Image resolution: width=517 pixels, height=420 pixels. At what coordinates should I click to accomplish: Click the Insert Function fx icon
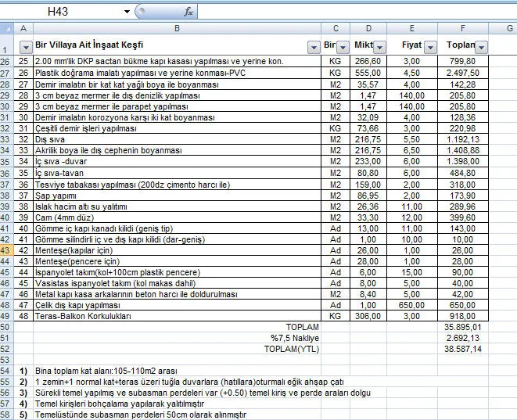click(188, 12)
